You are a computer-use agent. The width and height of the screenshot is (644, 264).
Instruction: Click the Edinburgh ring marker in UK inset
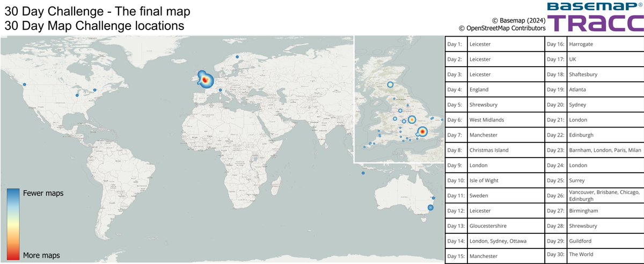click(390, 84)
